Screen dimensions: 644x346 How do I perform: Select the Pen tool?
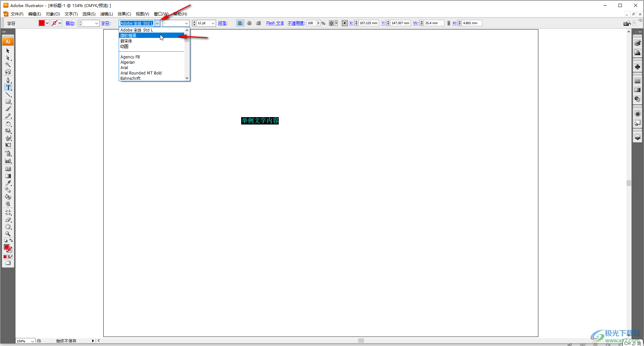8,80
